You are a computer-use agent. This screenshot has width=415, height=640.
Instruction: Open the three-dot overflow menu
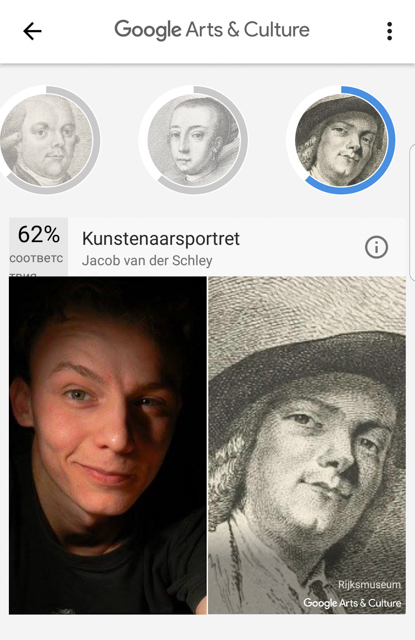[x=389, y=31]
